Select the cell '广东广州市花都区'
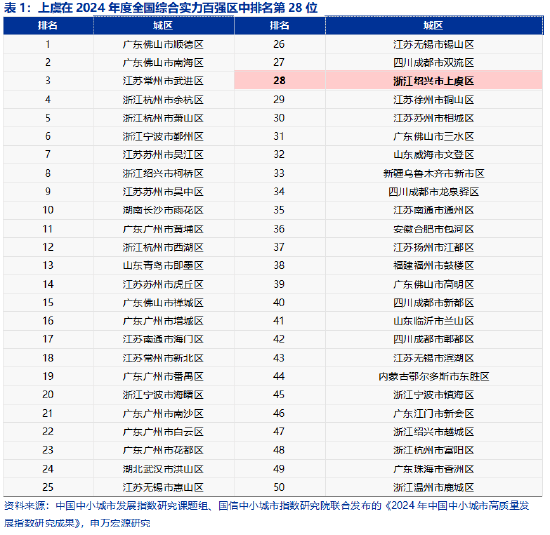 163,450
